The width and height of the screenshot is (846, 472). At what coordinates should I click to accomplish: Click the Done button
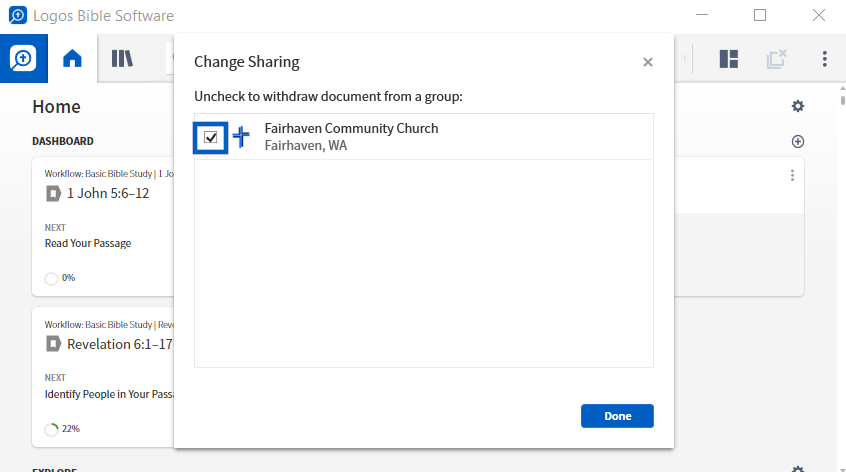[617, 416]
